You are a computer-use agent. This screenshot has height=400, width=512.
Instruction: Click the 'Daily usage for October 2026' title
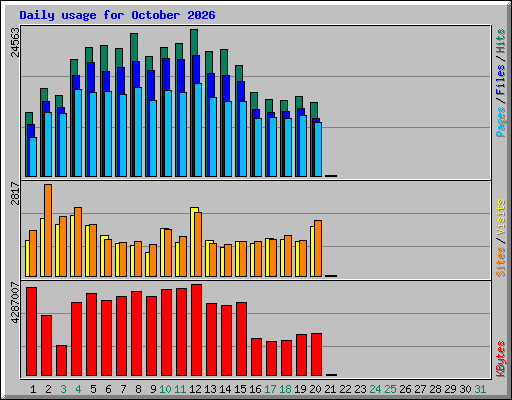[117, 15]
